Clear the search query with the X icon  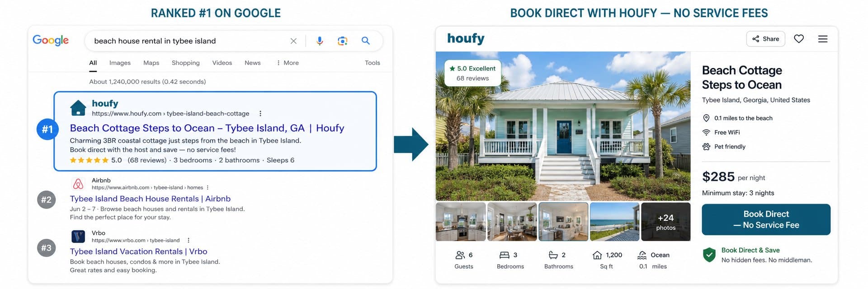(293, 41)
